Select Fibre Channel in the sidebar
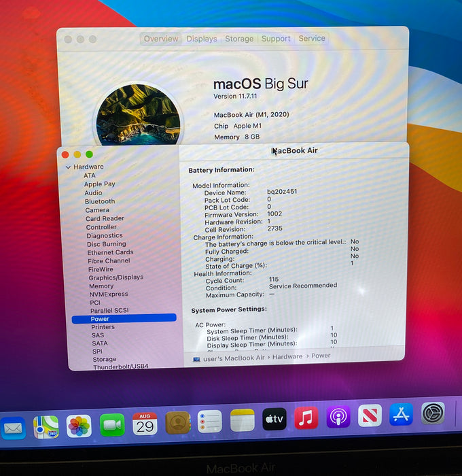The width and height of the screenshot is (462, 476). [109, 260]
